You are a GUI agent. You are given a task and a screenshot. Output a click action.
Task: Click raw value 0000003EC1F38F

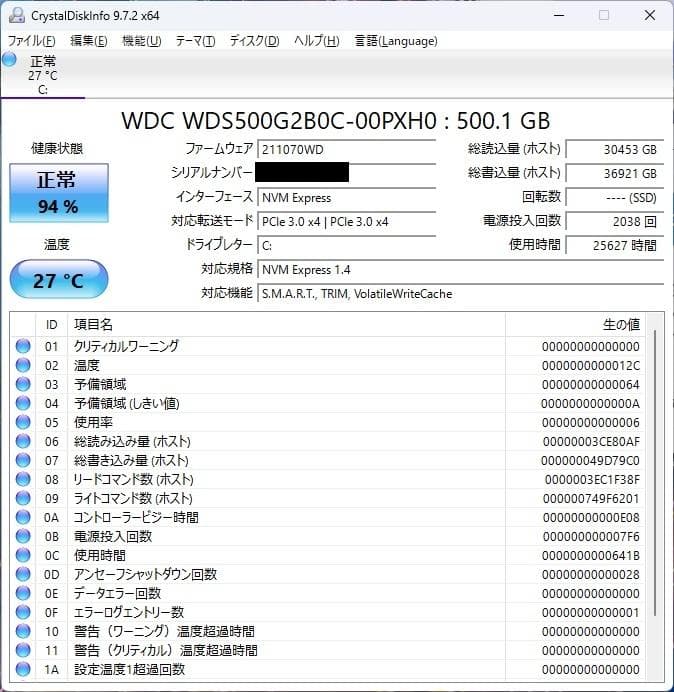592,479
